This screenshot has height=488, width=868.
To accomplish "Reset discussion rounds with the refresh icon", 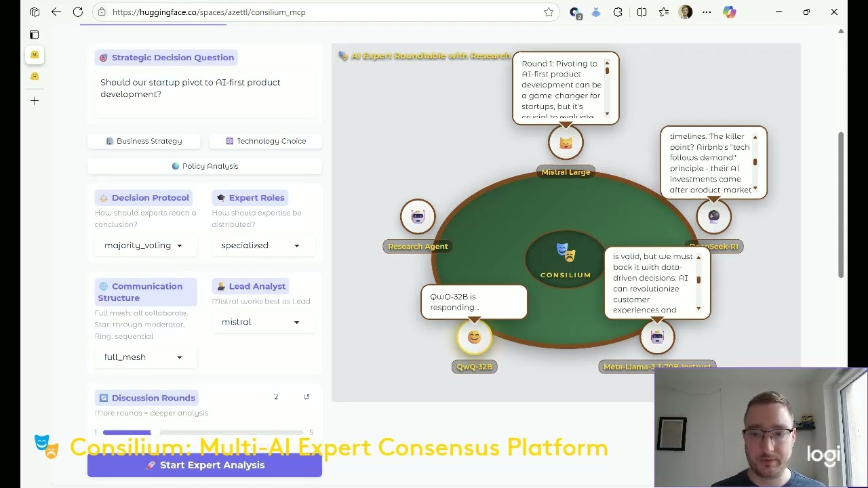I will tap(307, 397).
